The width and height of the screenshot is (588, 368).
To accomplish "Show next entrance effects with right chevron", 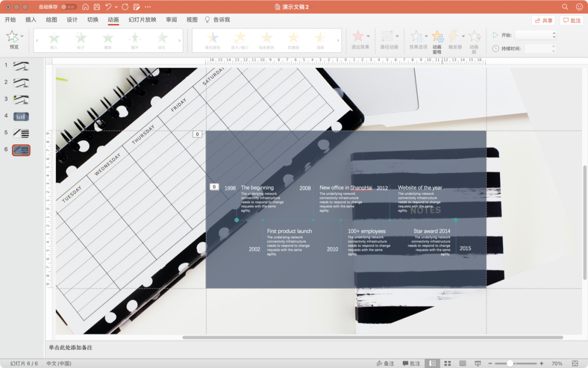I will [179, 40].
